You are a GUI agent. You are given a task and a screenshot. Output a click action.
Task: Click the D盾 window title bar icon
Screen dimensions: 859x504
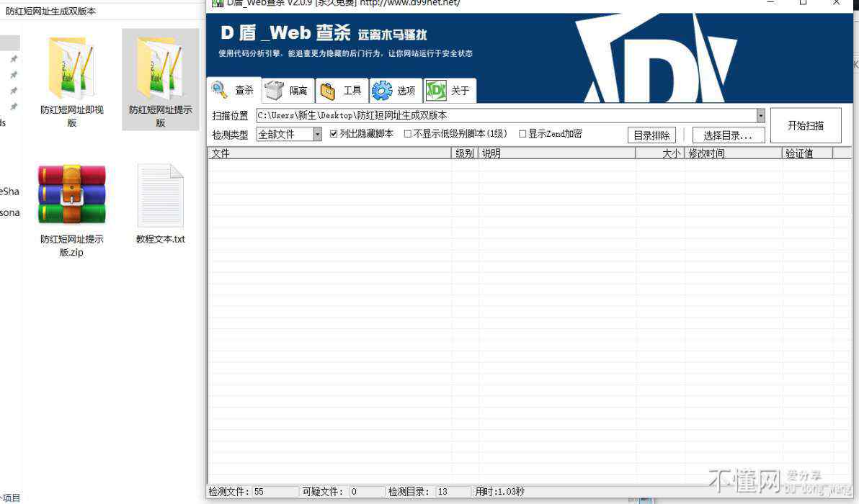pyautogui.click(x=217, y=3)
